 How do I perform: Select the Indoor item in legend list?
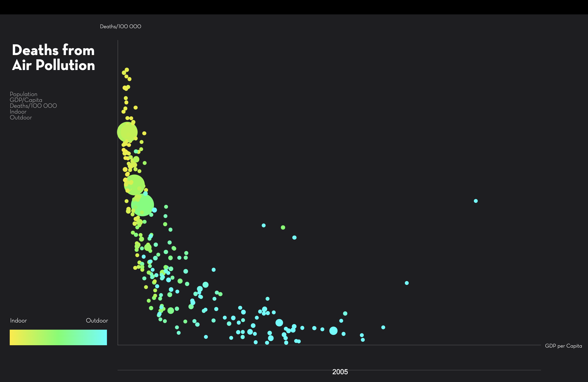(18, 112)
